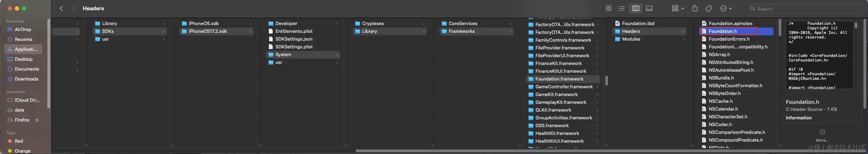Click the Edit Tags icon
868x154 pixels.
tap(708, 8)
